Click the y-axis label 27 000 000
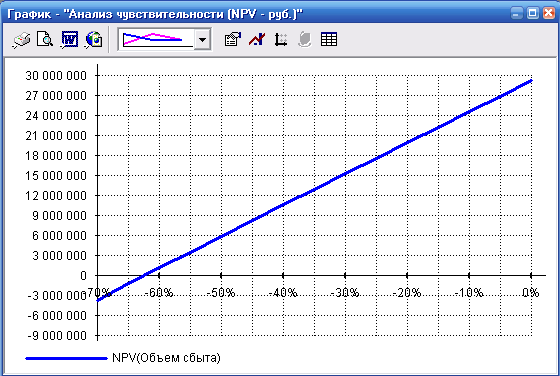Image resolution: width=560 pixels, height=376 pixels. [56, 96]
